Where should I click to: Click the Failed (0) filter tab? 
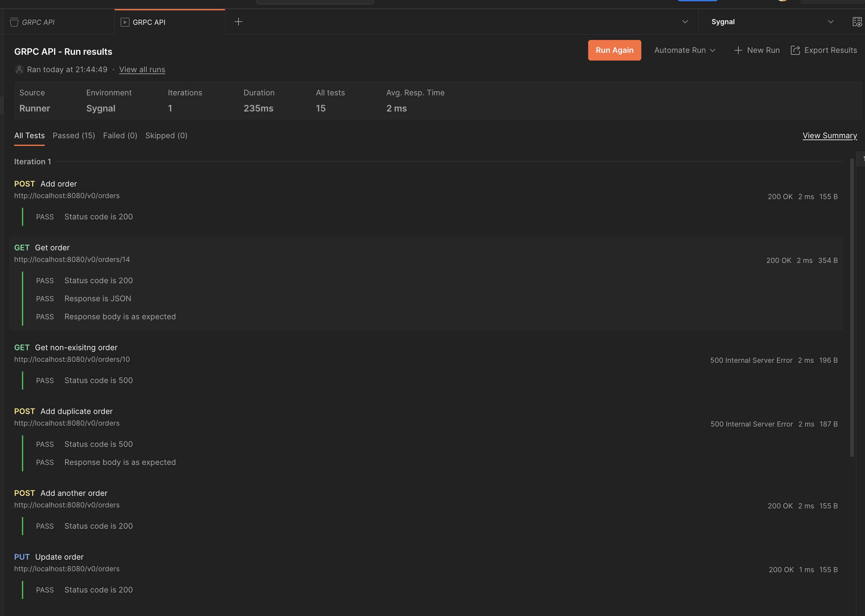tap(120, 135)
